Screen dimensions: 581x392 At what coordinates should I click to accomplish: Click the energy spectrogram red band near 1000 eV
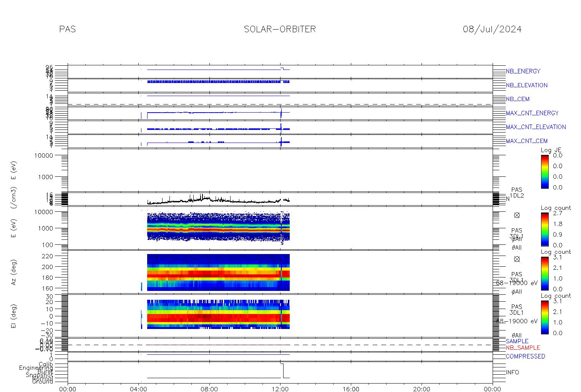click(x=218, y=229)
